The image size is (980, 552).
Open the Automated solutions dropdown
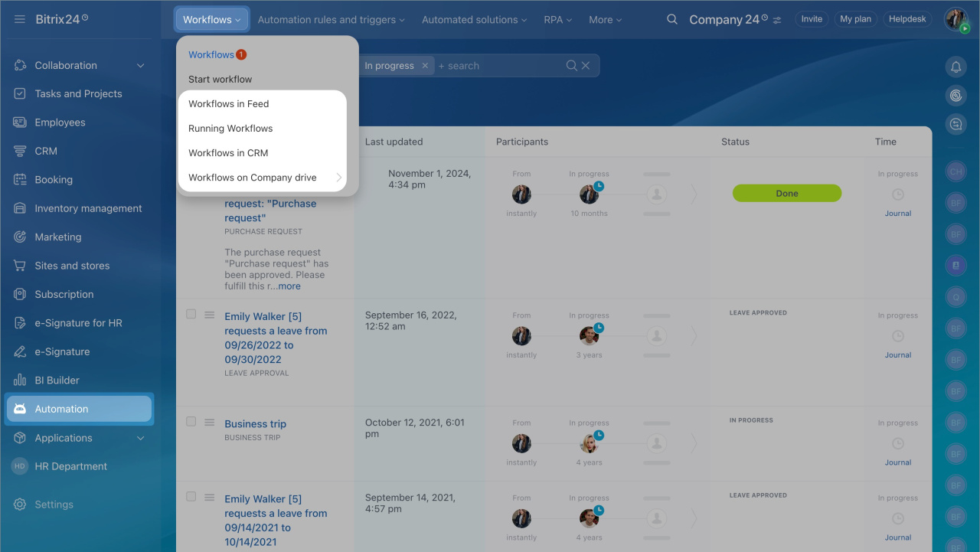coord(475,20)
